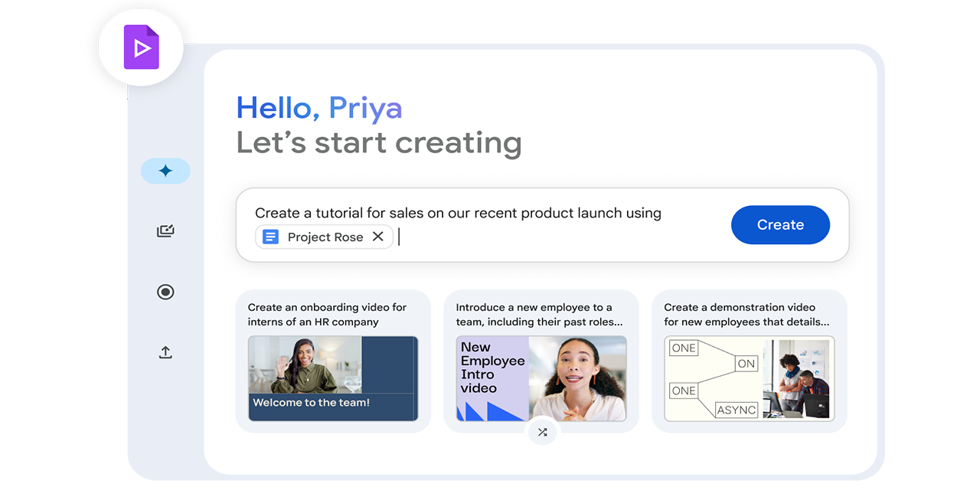Shuffle the prompt suggestions
This screenshot has width=980, height=490.
542,432
